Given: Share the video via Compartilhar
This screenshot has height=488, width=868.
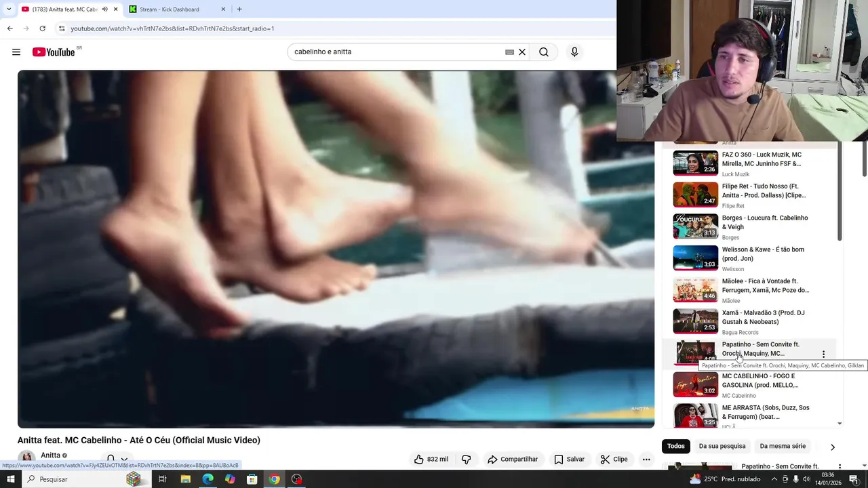Looking at the screenshot, I should (513, 459).
